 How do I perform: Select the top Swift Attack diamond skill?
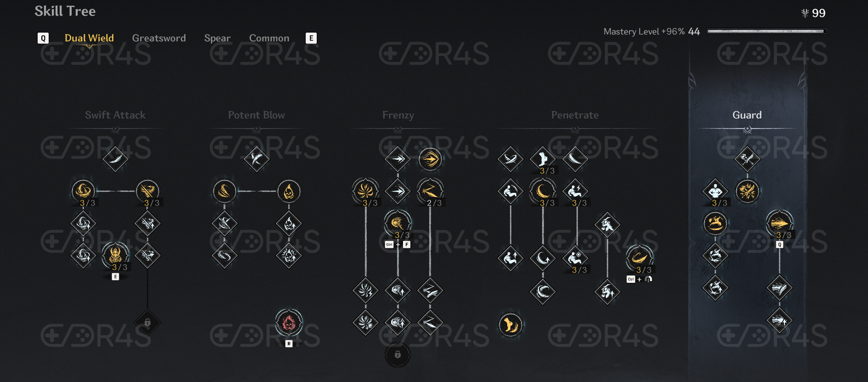[115, 159]
